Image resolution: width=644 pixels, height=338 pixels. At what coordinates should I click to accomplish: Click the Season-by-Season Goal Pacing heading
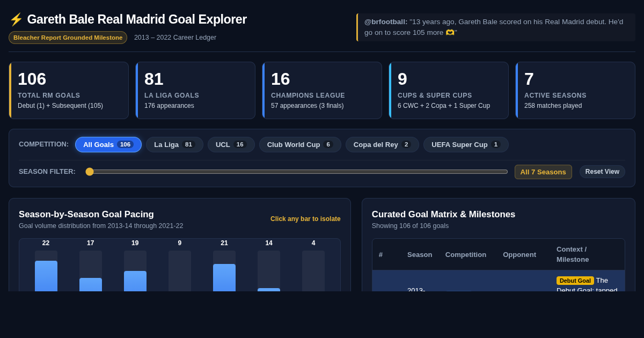click(86, 215)
